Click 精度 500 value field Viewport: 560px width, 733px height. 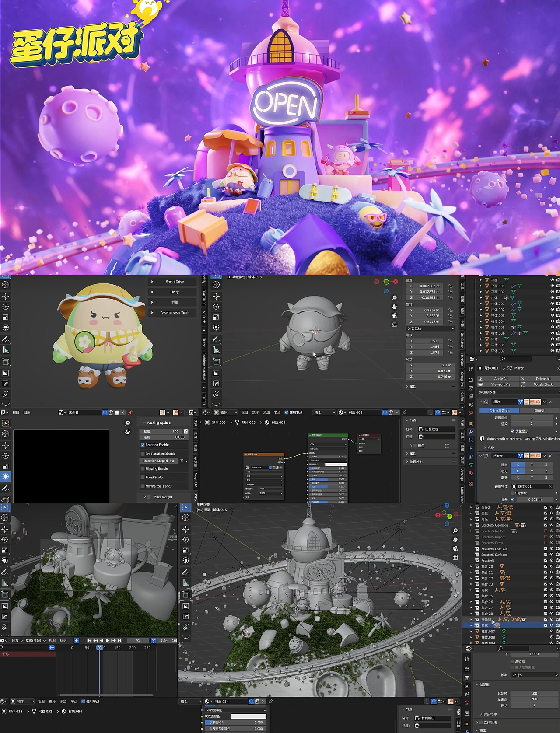pos(161,431)
